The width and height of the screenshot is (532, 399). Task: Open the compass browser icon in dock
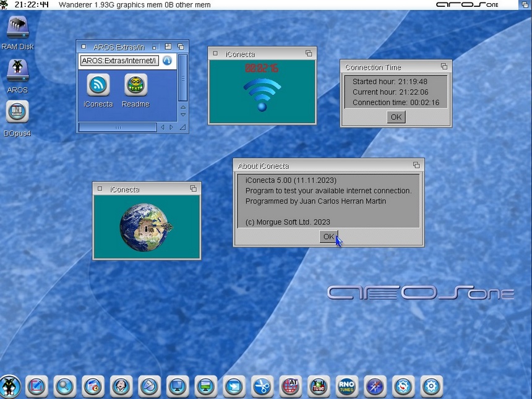[375, 387]
